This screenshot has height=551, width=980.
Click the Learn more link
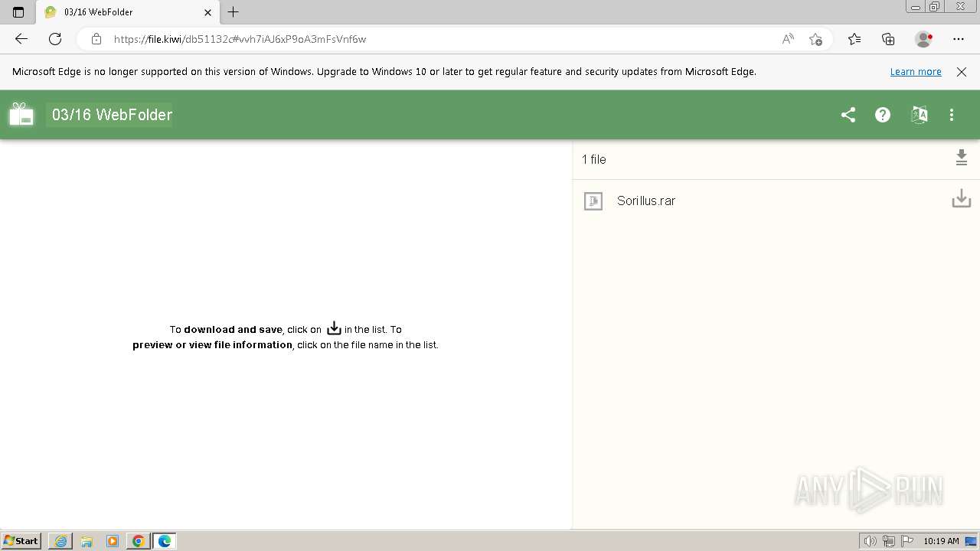[916, 72]
